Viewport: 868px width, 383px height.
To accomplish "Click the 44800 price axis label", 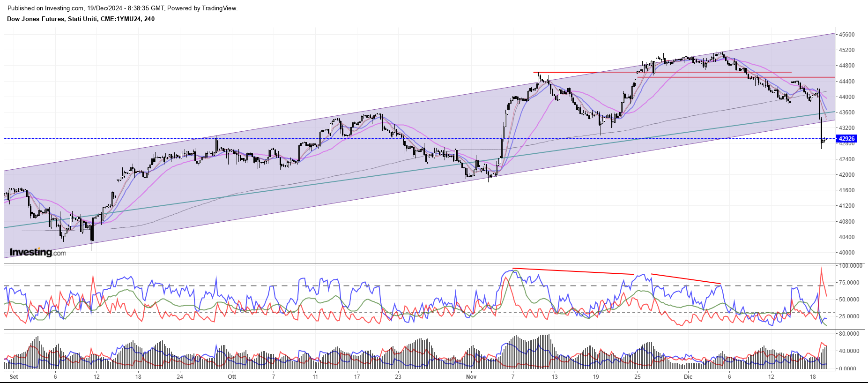I will click(847, 66).
